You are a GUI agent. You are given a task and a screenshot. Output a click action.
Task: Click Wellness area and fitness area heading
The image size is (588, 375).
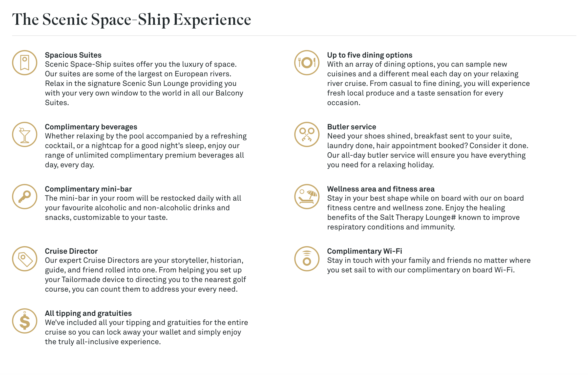point(381,189)
